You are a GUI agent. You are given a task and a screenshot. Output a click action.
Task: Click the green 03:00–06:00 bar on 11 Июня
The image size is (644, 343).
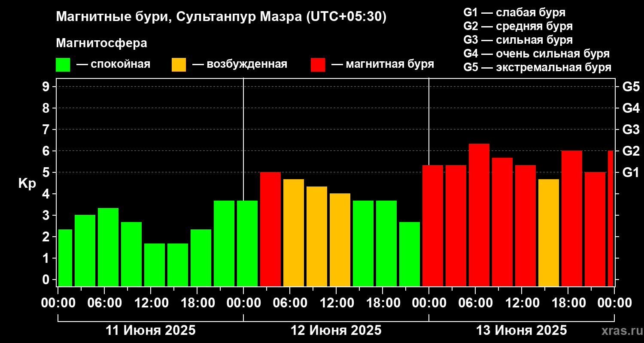coord(85,250)
